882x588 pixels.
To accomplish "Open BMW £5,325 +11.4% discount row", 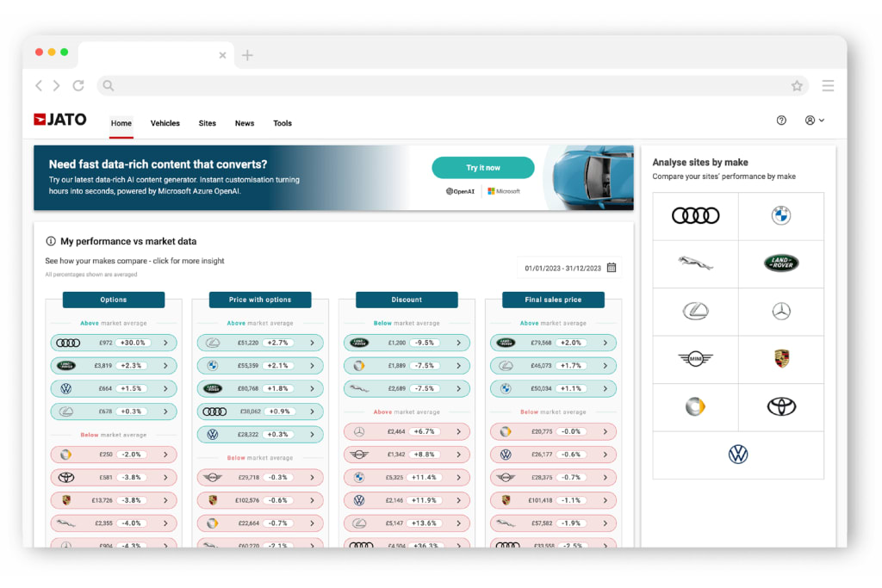I will 407,477.
